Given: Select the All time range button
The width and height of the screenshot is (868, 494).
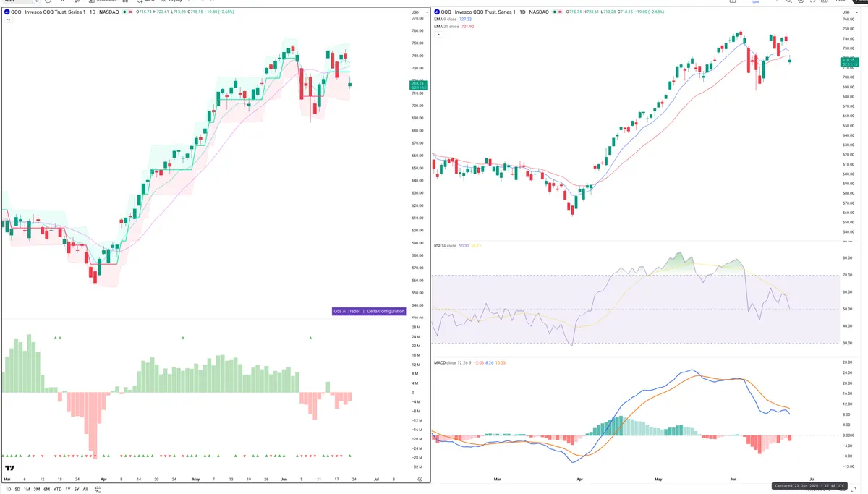Looking at the screenshot, I should (85, 490).
